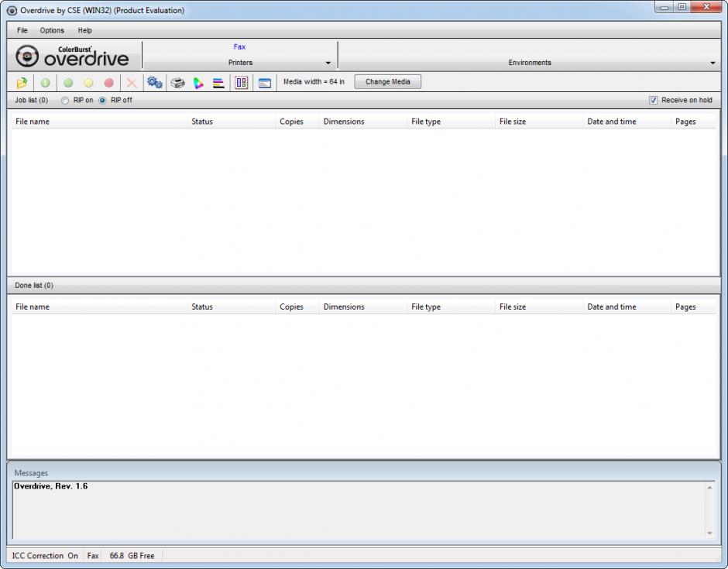The image size is (728, 569).
Task: Click Job list File size column header
Action: tap(539, 122)
